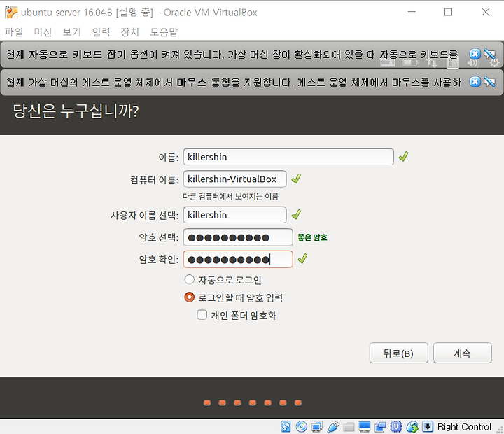Minimize the VirtualBox window

(x=412, y=12)
